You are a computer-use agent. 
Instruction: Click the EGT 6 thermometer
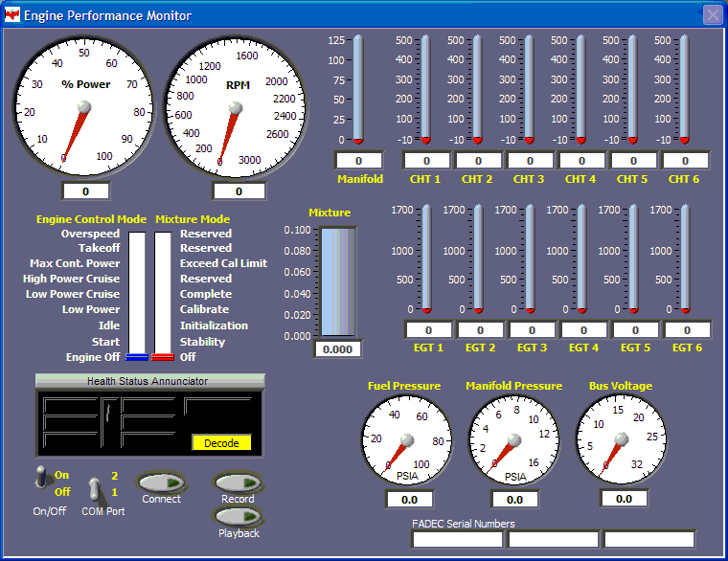[687, 258]
